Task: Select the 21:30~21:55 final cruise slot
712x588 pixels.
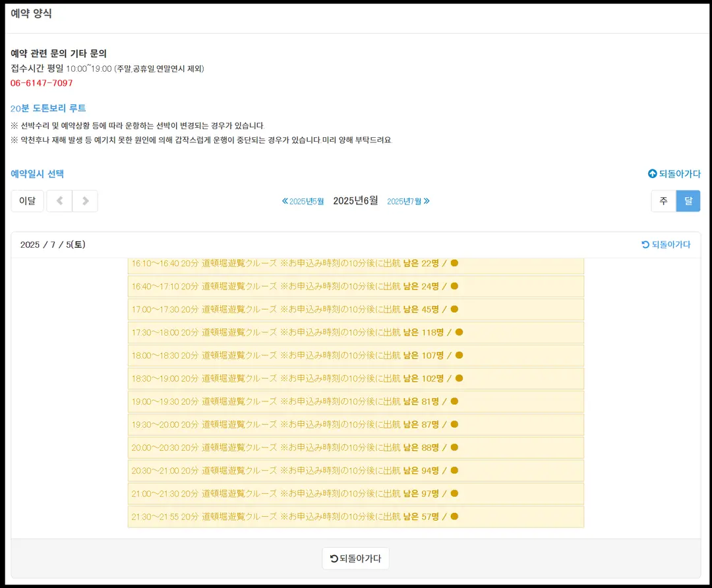Action: [x=355, y=517]
